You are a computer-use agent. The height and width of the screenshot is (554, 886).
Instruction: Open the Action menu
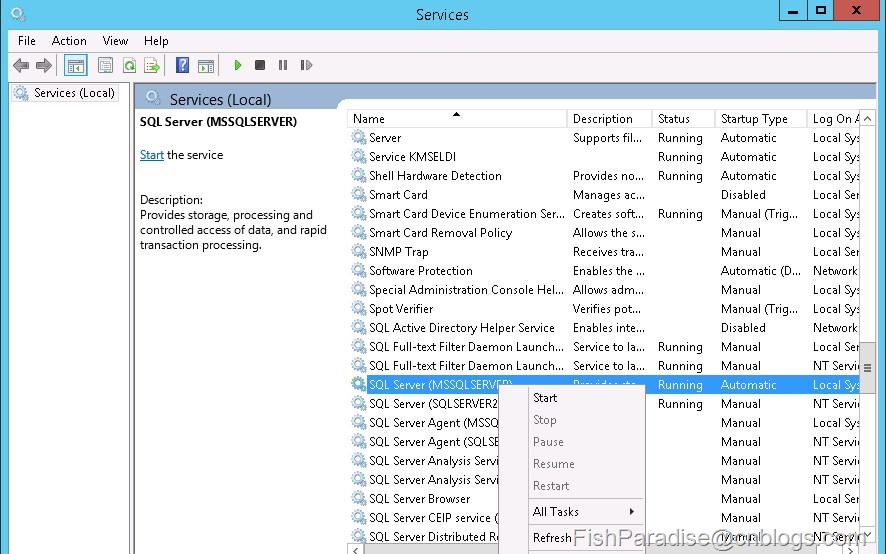[69, 41]
